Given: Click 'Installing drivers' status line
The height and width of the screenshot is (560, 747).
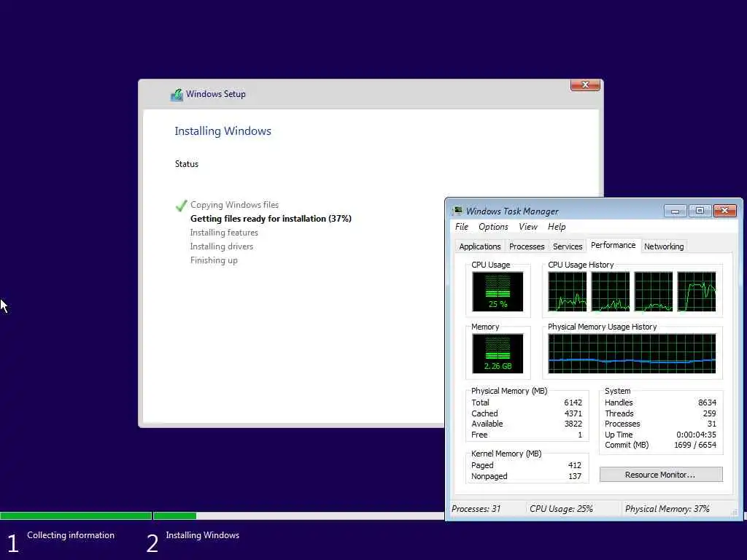Looking at the screenshot, I should 222,246.
